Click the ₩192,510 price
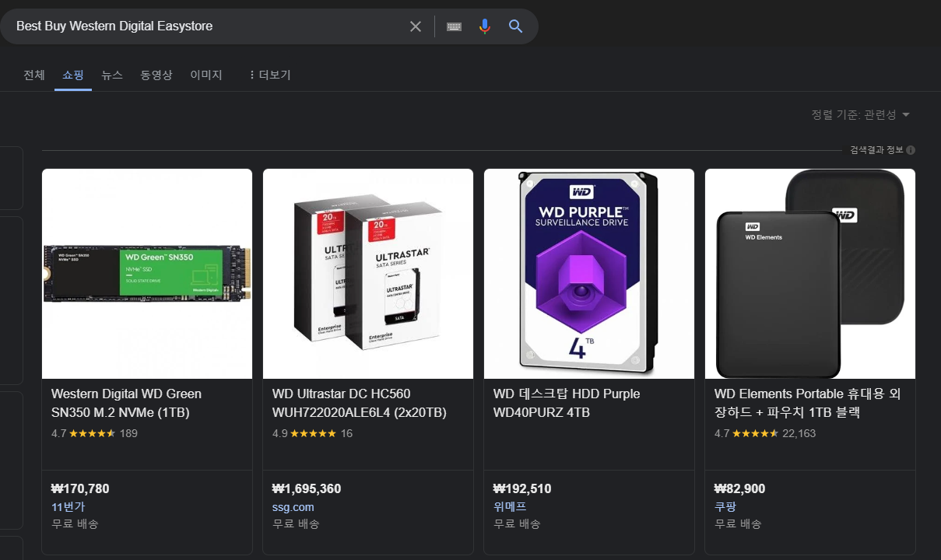This screenshot has height=560, width=941. pos(522,488)
